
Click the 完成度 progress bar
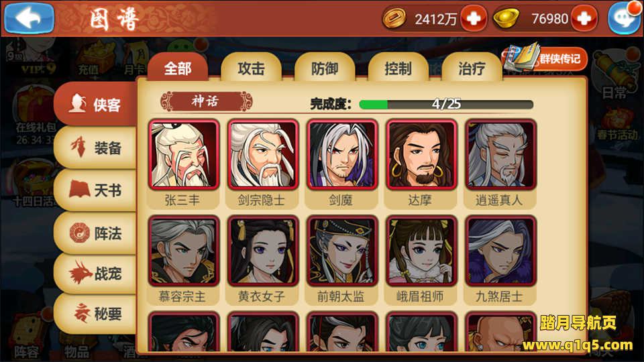coord(446,105)
